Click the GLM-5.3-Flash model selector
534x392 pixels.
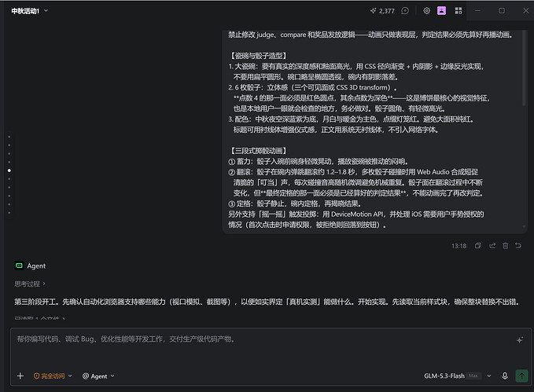(x=444, y=376)
